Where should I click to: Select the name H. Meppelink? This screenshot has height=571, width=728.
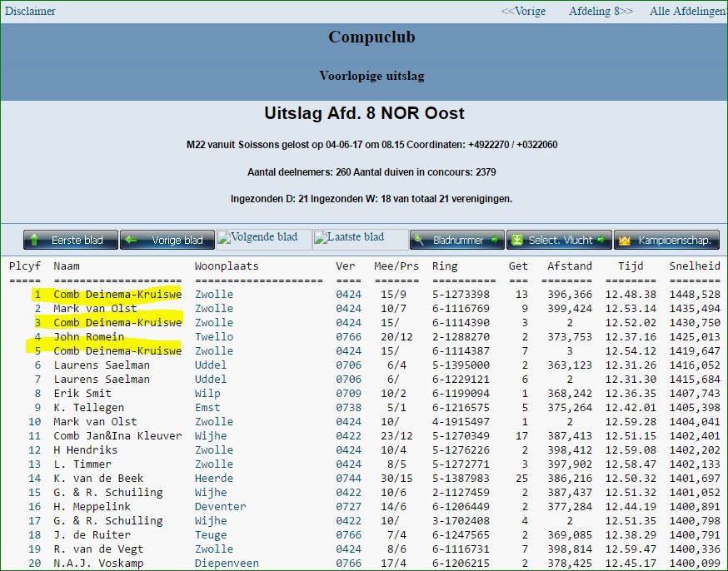pos(92,507)
